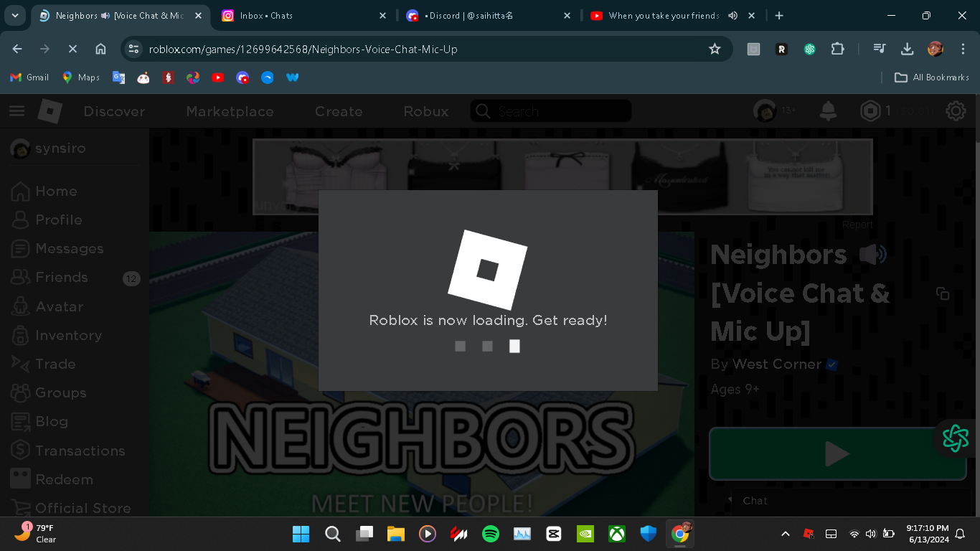The image size is (980, 551).
Task: Open Redeem in the sidebar
Action: point(52,479)
